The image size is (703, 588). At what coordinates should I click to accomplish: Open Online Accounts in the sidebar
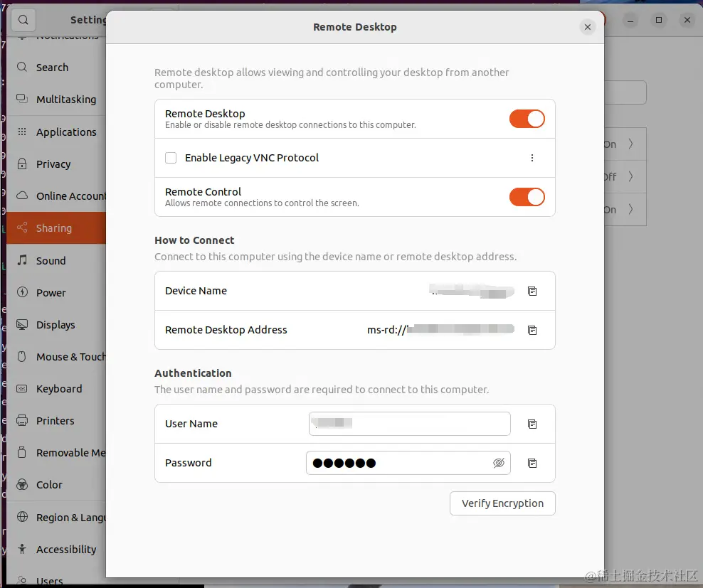pos(56,196)
